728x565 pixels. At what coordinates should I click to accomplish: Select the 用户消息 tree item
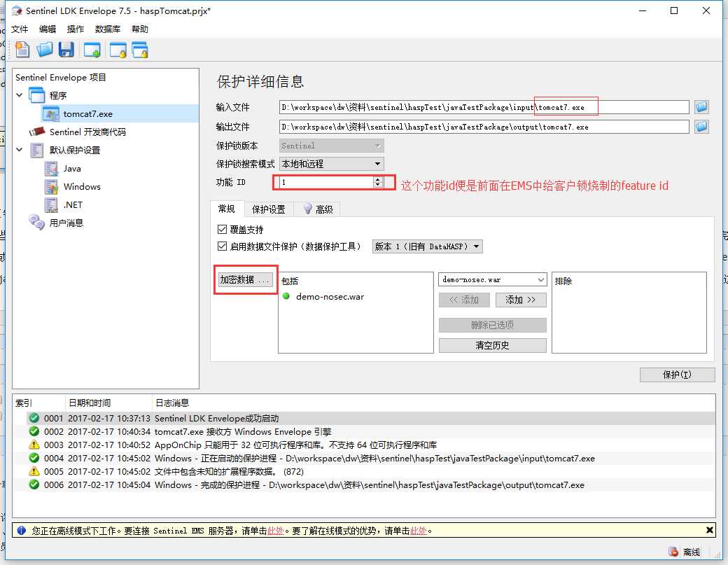(66, 223)
